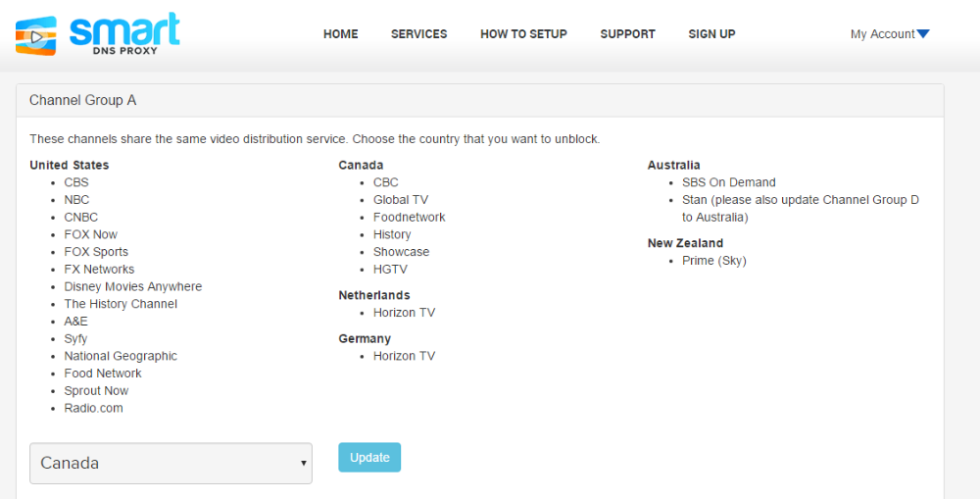Click the Syfy entry
Image resolution: width=980 pixels, height=499 pixels.
[75, 339]
